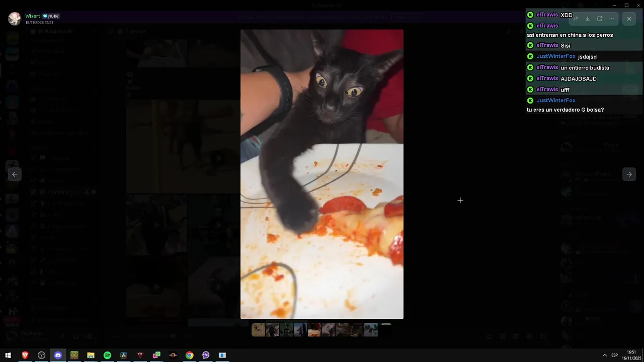Click the Wisart username
Viewport: 644px width, 362px height.
click(x=33, y=16)
